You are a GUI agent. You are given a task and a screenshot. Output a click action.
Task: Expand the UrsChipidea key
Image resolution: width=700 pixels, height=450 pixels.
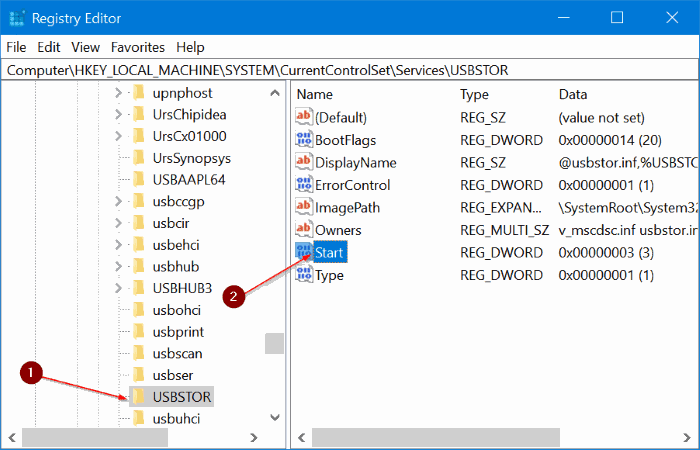pyautogui.click(x=118, y=114)
